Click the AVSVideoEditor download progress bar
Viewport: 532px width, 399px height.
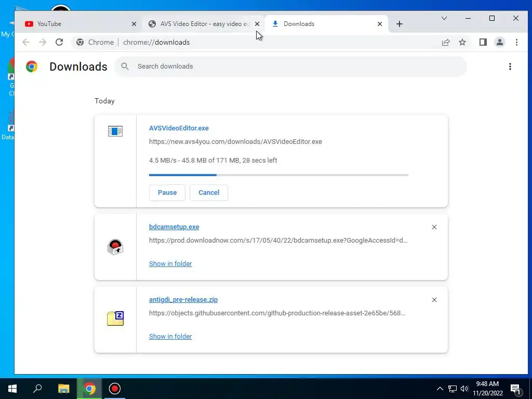click(x=278, y=175)
